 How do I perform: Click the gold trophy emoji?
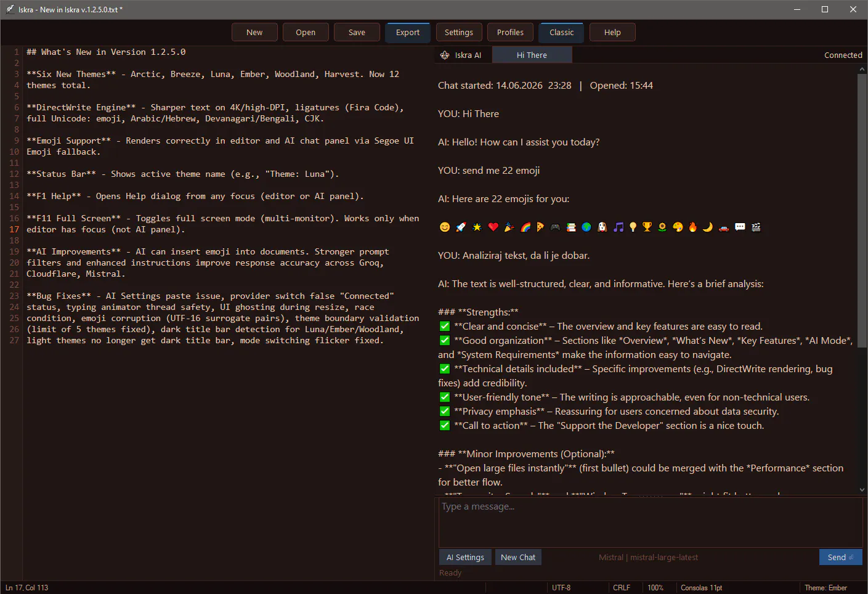click(x=647, y=227)
